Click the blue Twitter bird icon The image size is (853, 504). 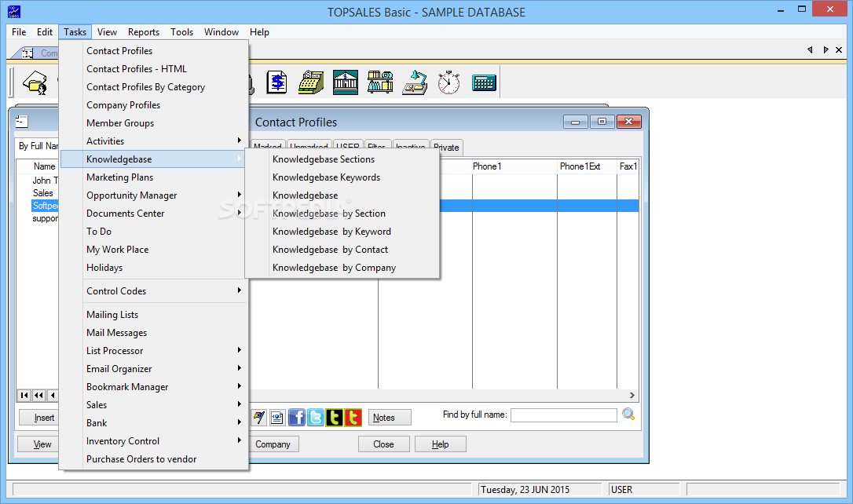tap(316, 417)
